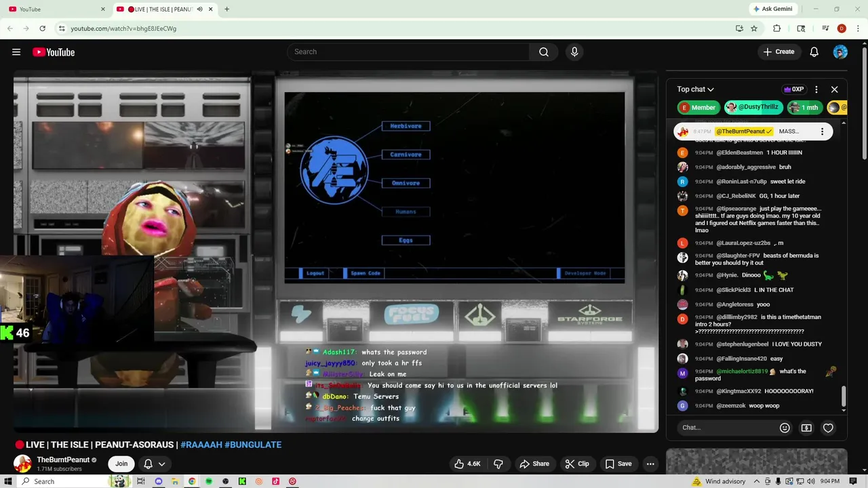Select the Member chip in chat ticker
The image size is (868, 488).
[698, 108]
